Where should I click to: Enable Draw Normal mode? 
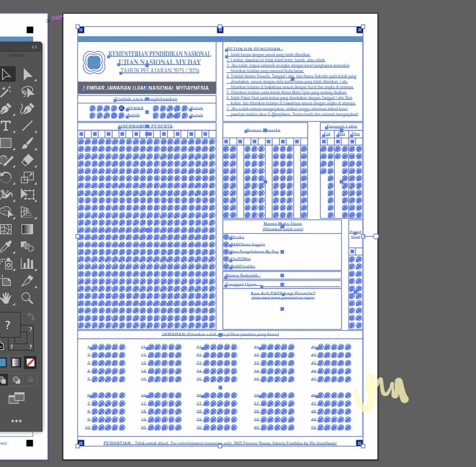tap(2, 380)
